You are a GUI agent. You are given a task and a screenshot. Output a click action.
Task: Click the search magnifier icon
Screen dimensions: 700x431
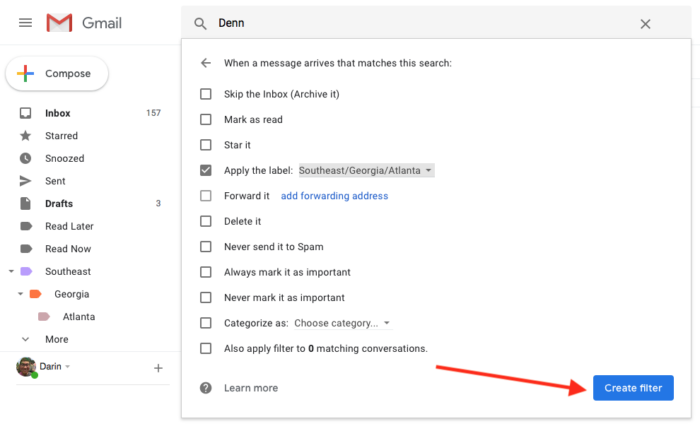(200, 23)
